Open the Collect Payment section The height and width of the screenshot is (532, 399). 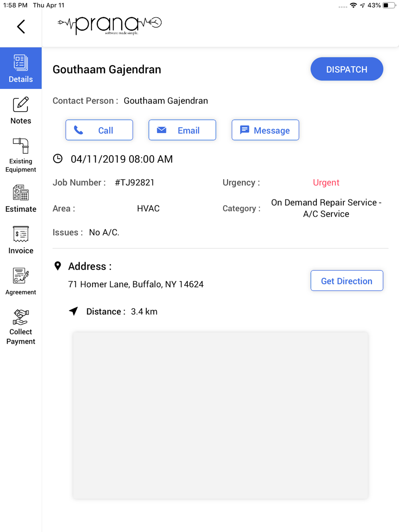point(21,327)
